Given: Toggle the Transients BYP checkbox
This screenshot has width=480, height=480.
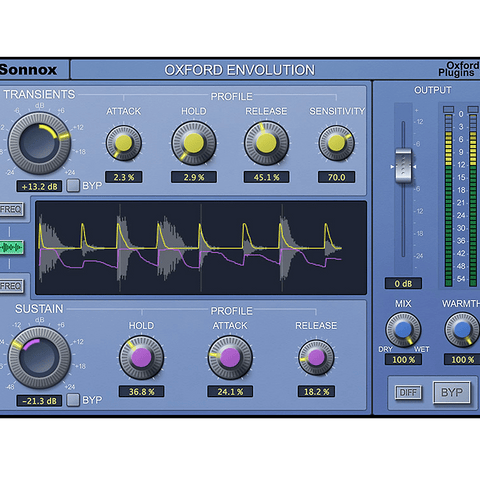Looking at the screenshot, I should pyautogui.click(x=73, y=185).
